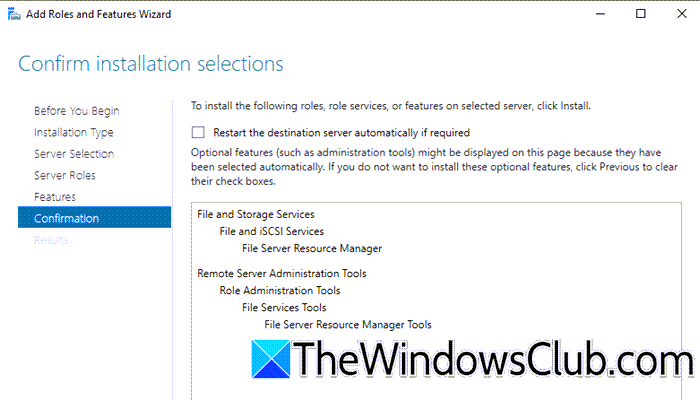700x400 pixels.
Task: Select File and iSCSI Services entry
Action: tap(272, 231)
